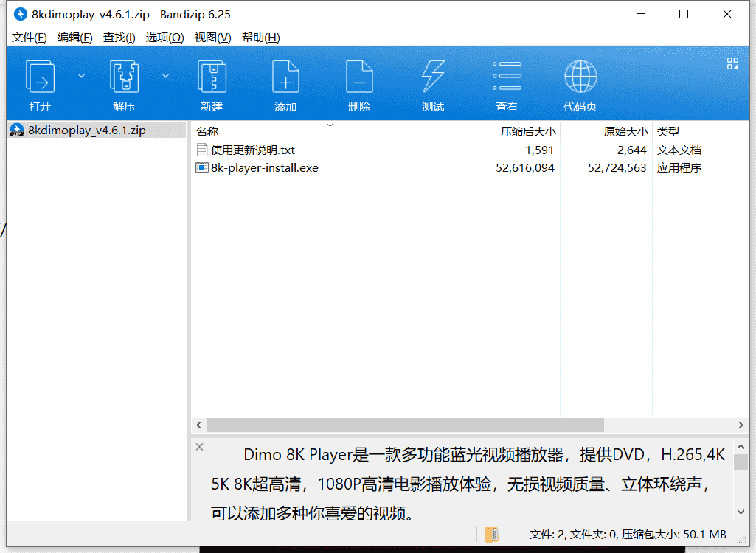The width and height of the screenshot is (756, 553).
Task: Open the 选项(O) menu
Action: [x=164, y=38]
